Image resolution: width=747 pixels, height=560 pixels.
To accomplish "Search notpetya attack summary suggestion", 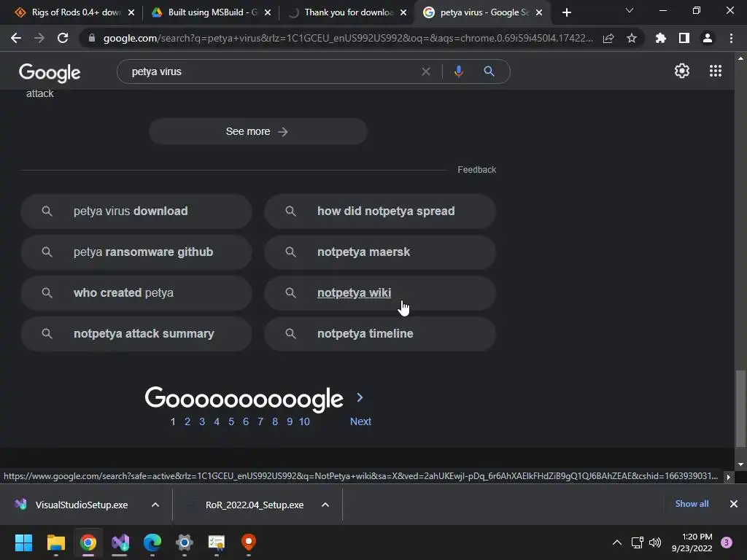I will tap(136, 334).
